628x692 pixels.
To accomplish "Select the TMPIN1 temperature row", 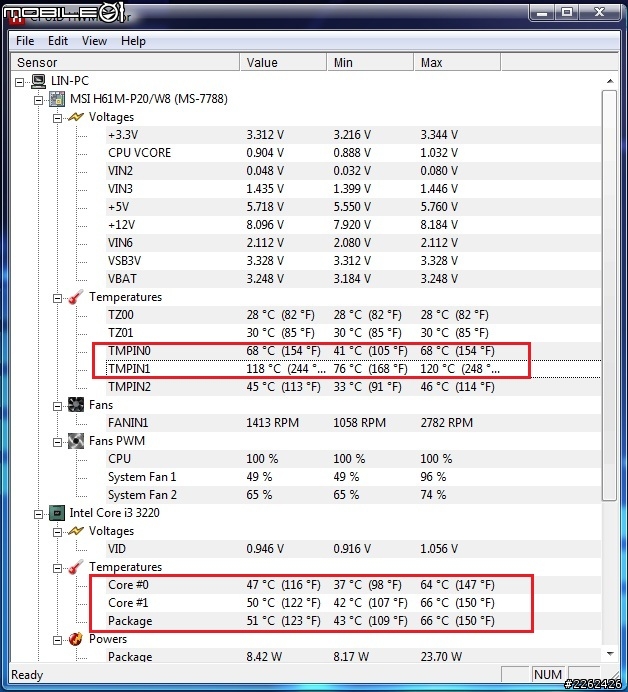I will pyautogui.click(x=353, y=369).
